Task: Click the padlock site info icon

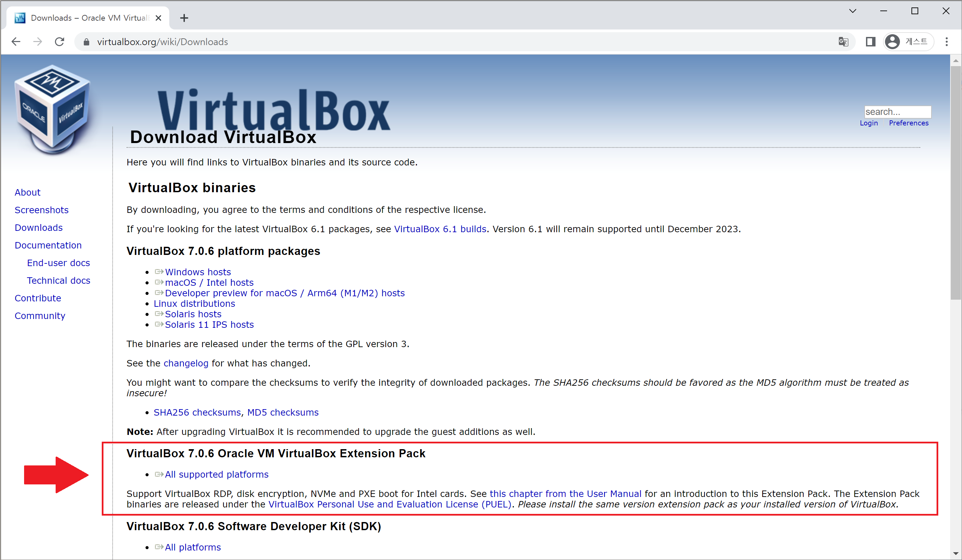Action: click(x=86, y=42)
